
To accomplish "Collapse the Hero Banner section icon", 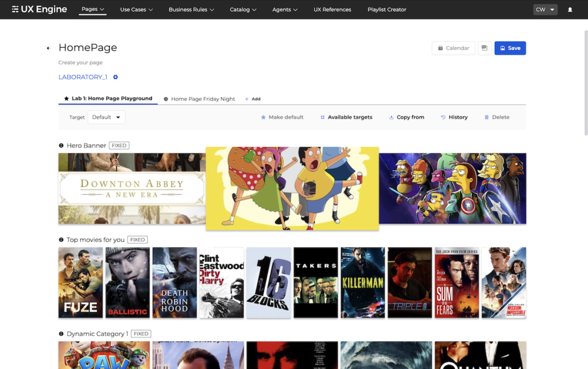I will coord(61,145).
